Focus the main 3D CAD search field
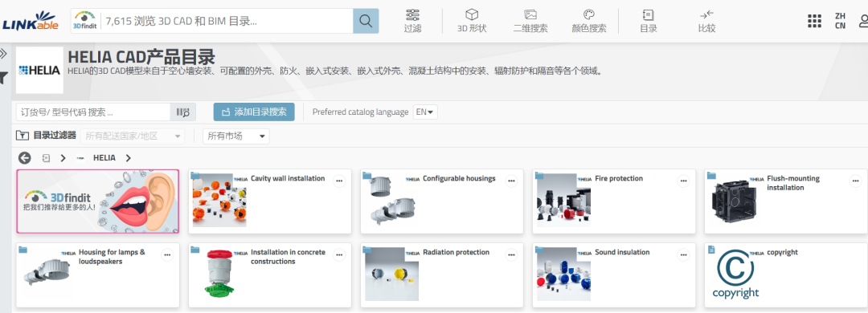868x313 pixels. (227, 21)
